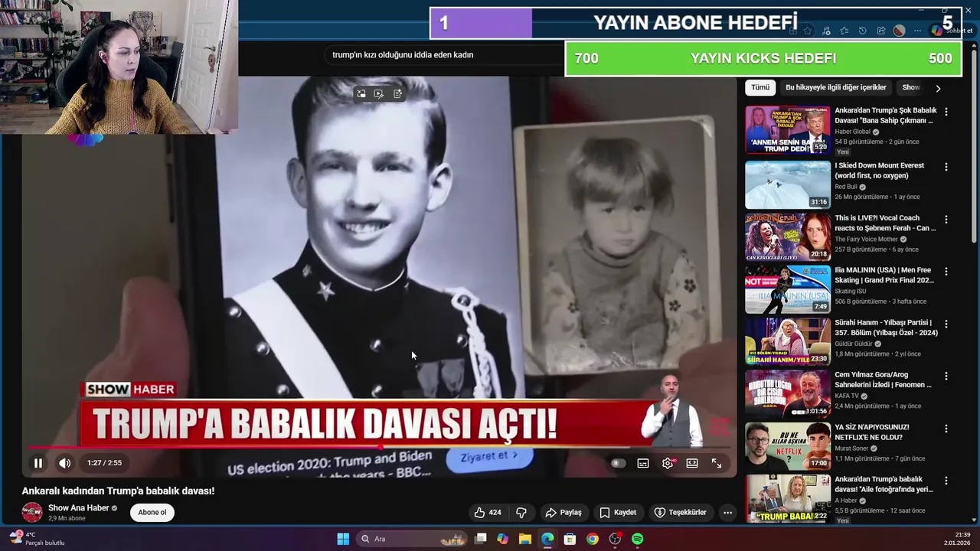The image size is (980, 551).
Task: Select 'Bu hikayeyle ilgili diğer içerikler' chip
Action: (x=836, y=88)
